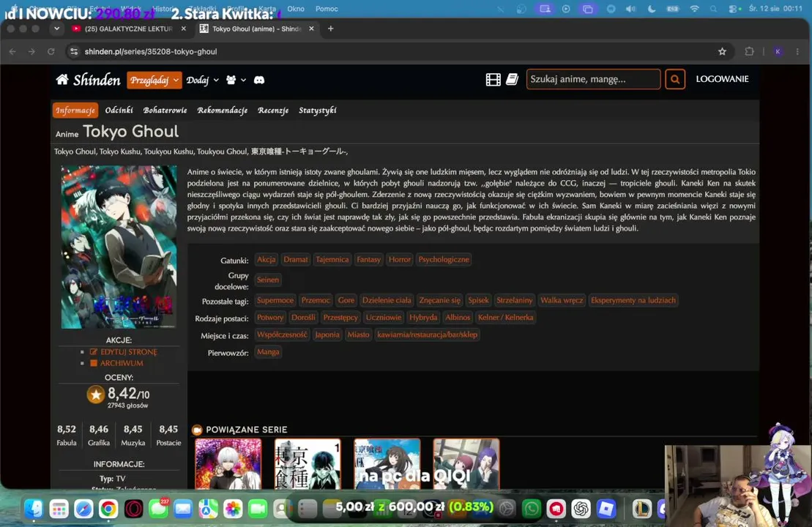812x527 pixels.
Task: Open first related series thumbnail with white-haired Kaneki
Action: pyautogui.click(x=228, y=464)
